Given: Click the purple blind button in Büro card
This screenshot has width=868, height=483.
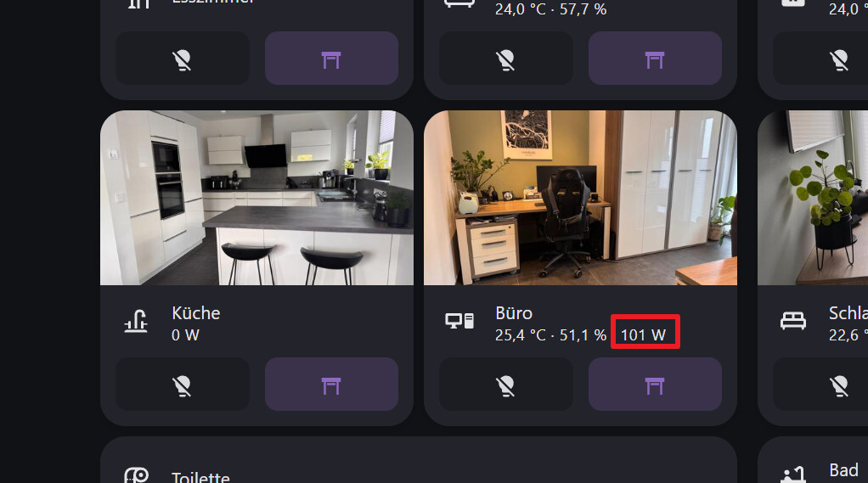Looking at the screenshot, I should (x=655, y=384).
